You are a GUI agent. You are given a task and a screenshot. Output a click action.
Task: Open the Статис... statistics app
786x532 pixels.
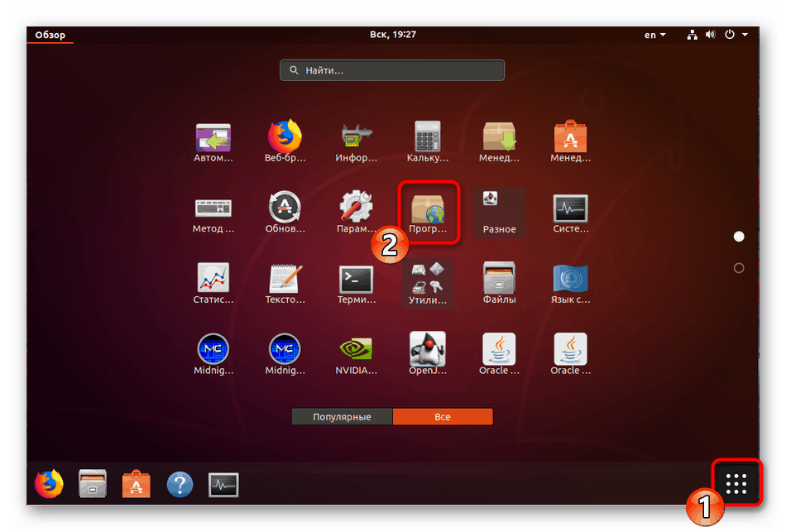pyautogui.click(x=213, y=285)
